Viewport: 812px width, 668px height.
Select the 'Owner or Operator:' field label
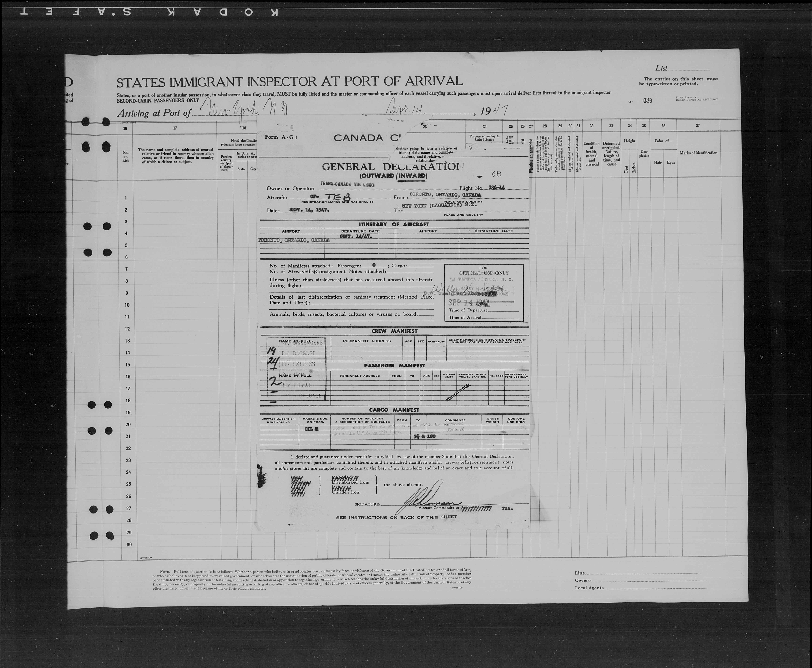pyautogui.click(x=291, y=188)
